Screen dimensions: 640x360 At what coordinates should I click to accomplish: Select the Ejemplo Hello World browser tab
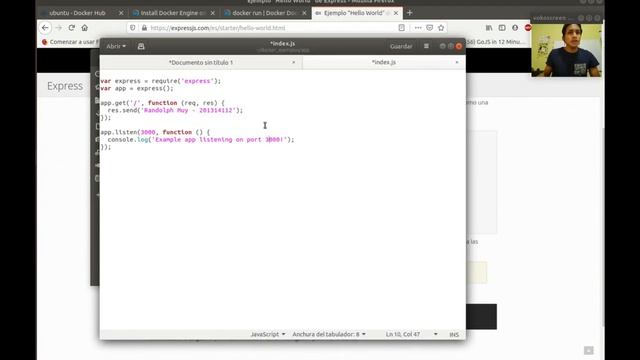tap(354, 13)
